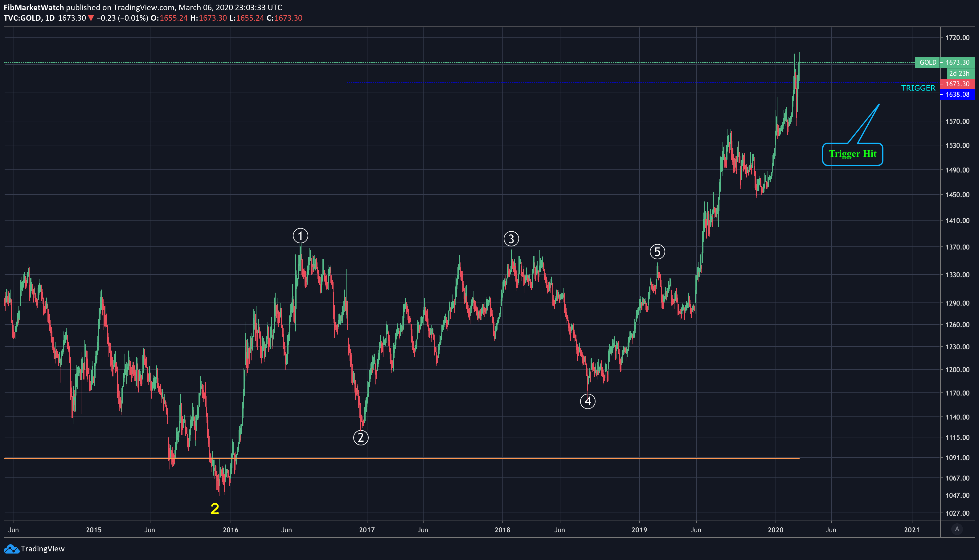Select the yellow '2' wave label
Image resolution: width=979 pixels, height=560 pixels.
pyautogui.click(x=215, y=509)
